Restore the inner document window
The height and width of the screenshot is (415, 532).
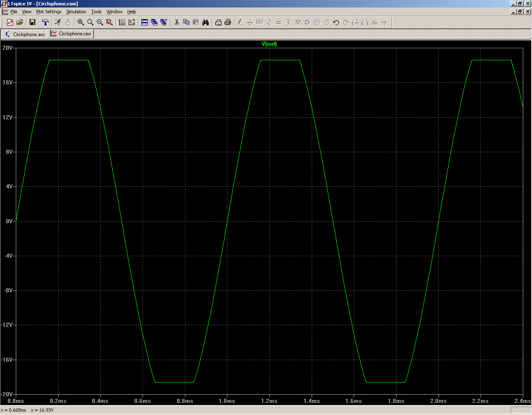[x=520, y=12]
